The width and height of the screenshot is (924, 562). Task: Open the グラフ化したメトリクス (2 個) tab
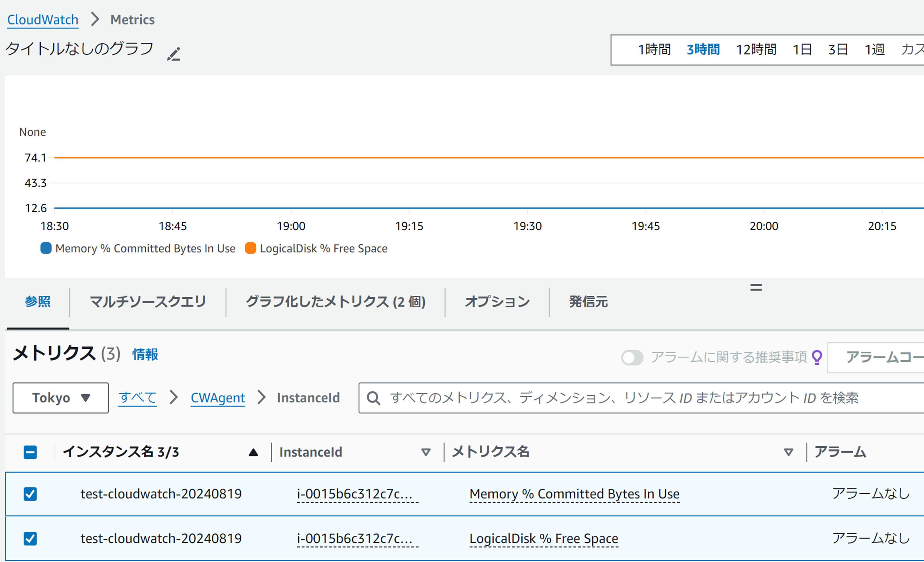coord(335,302)
